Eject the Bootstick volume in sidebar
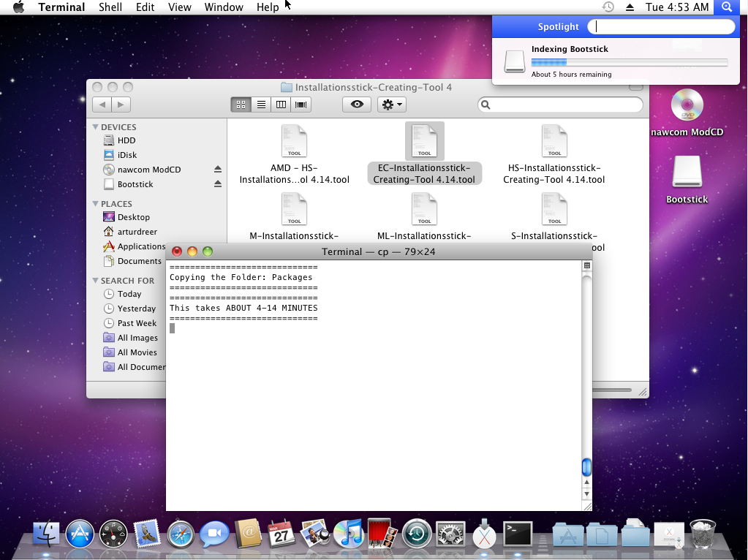Image resolution: width=748 pixels, height=560 pixels. (217, 184)
